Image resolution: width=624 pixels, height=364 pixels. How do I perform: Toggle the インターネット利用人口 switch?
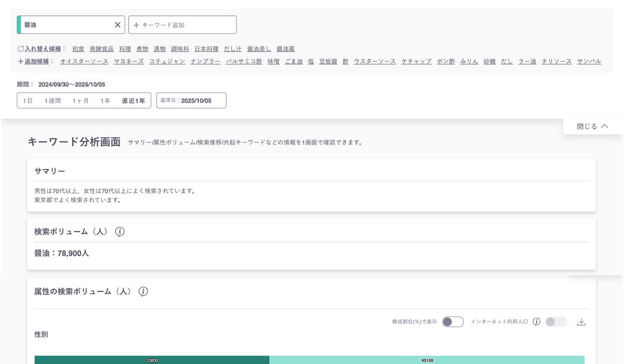tap(556, 322)
